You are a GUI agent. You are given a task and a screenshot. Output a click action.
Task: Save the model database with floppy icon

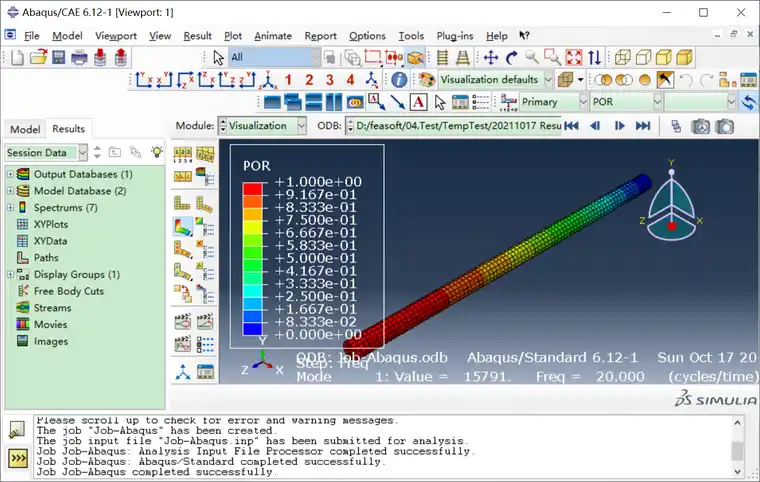coord(59,58)
